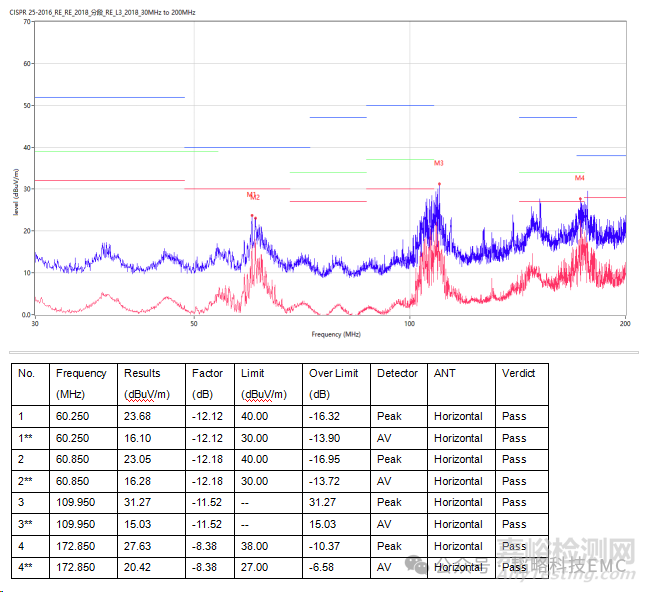The width and height of the screenshot is (647, 592).
Task: Click the row number cell 4**
Action: click(x=27, y=568)
